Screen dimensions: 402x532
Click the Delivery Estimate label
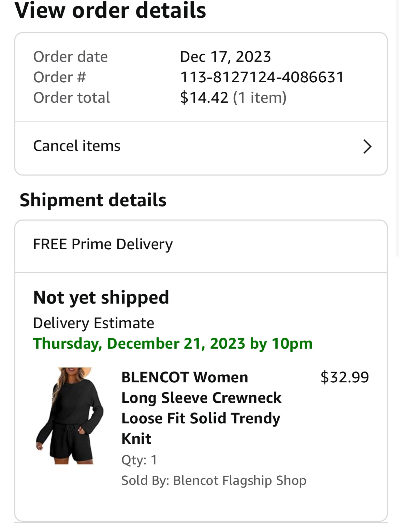[x=93, y=323]
